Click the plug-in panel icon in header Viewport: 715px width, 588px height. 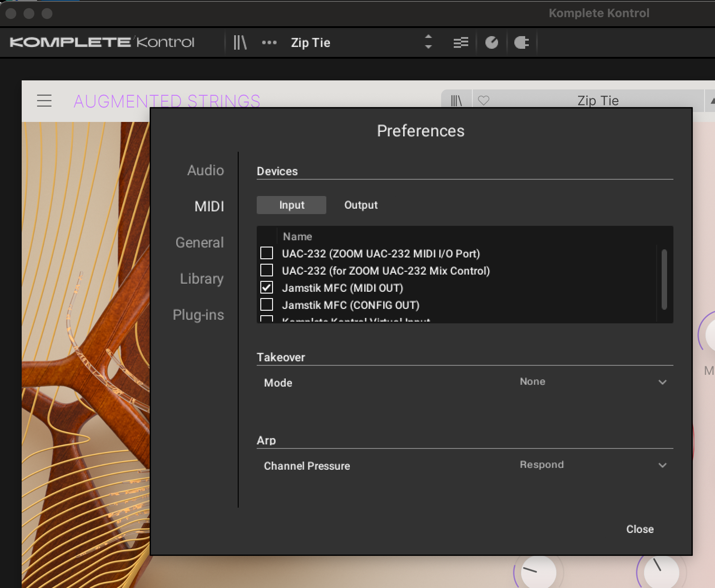(522, 42)
